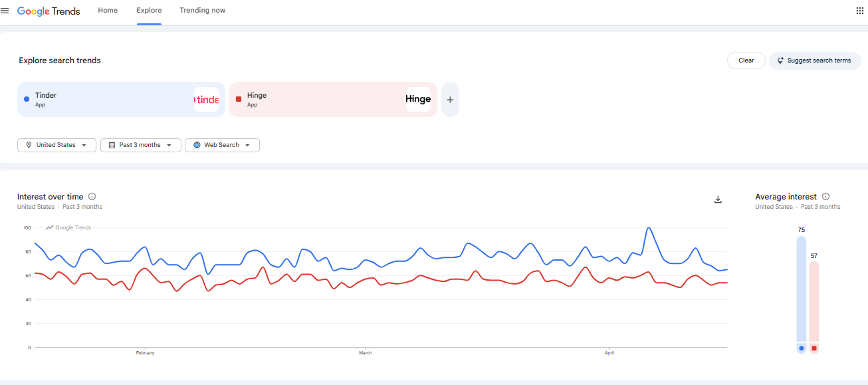Click the Average interest info icon
The image size is (868, 385).
(826, 197)
